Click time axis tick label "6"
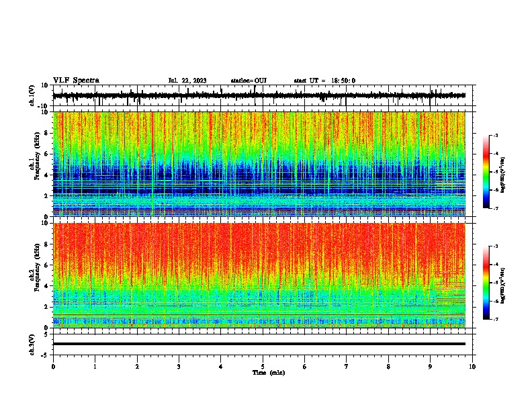Screen dimensions: 532x411 pos(305,367)
